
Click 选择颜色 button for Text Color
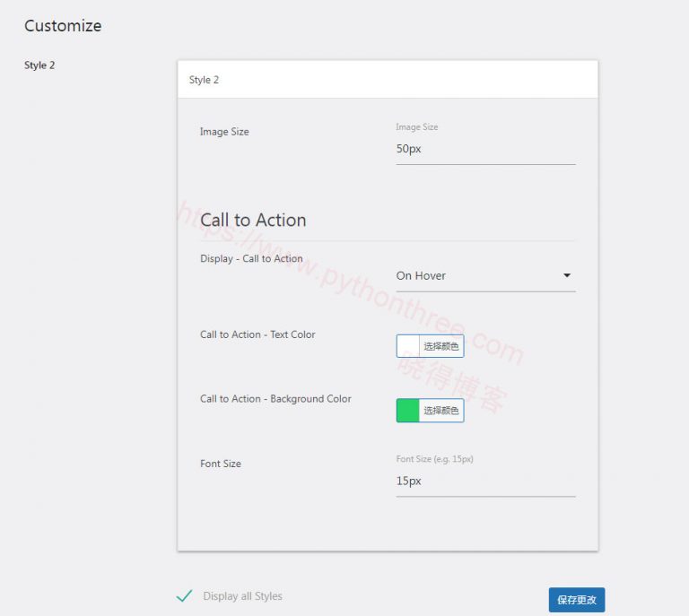[441, 346]
